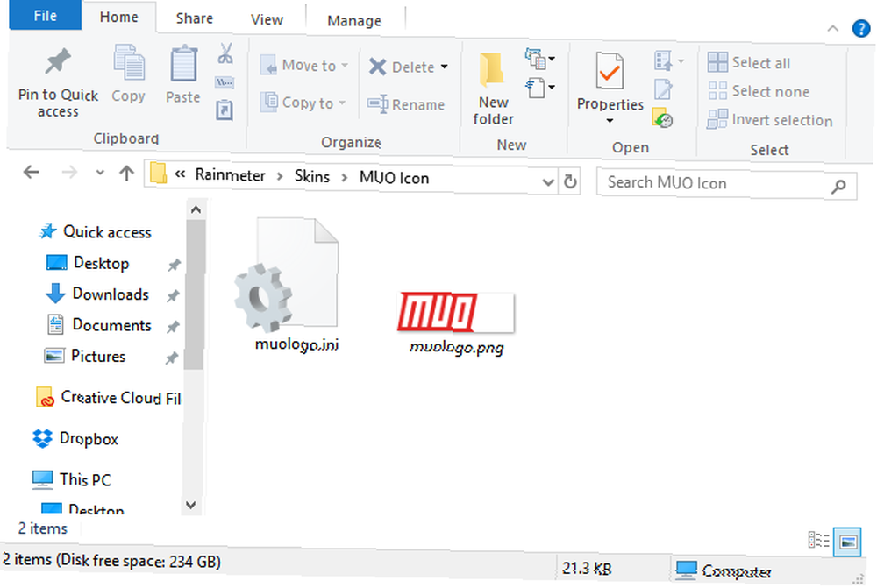This screenshot has width=877, height=588.
Task: Click Pin to Quick access icon
Action: click(x=58, y=62)
